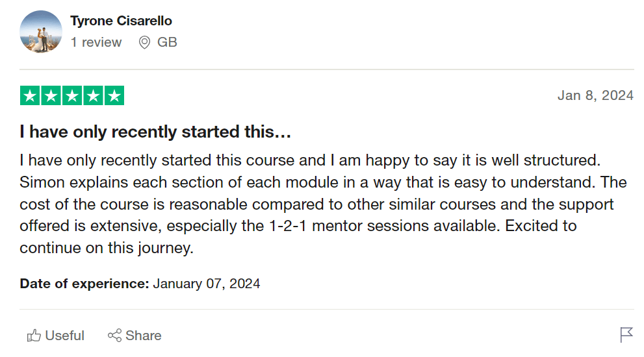
Task: Click the location pin icon
Action: (145, 43)
